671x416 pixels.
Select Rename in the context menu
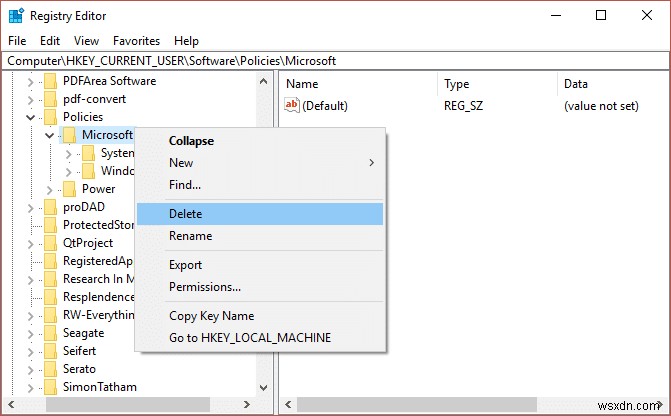click(x=260, y=236)
